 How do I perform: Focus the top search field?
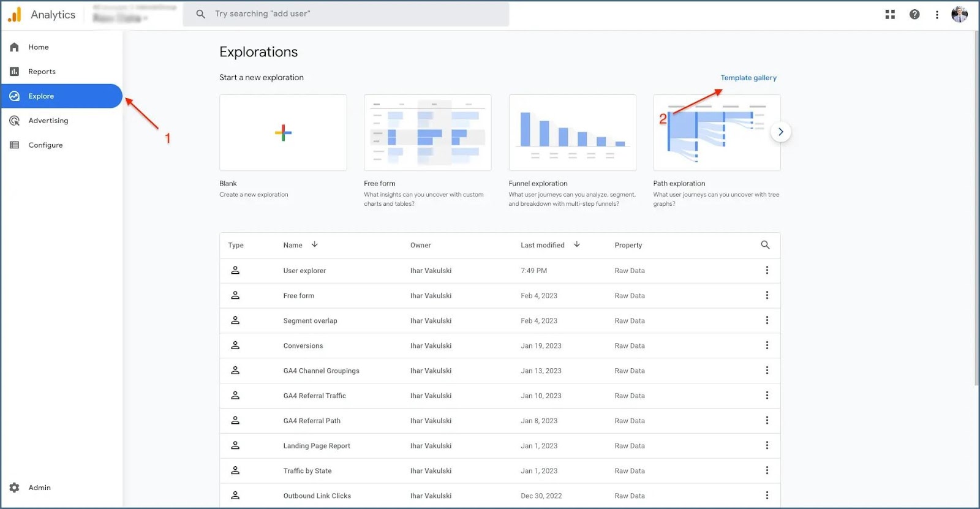click(346, 13)
